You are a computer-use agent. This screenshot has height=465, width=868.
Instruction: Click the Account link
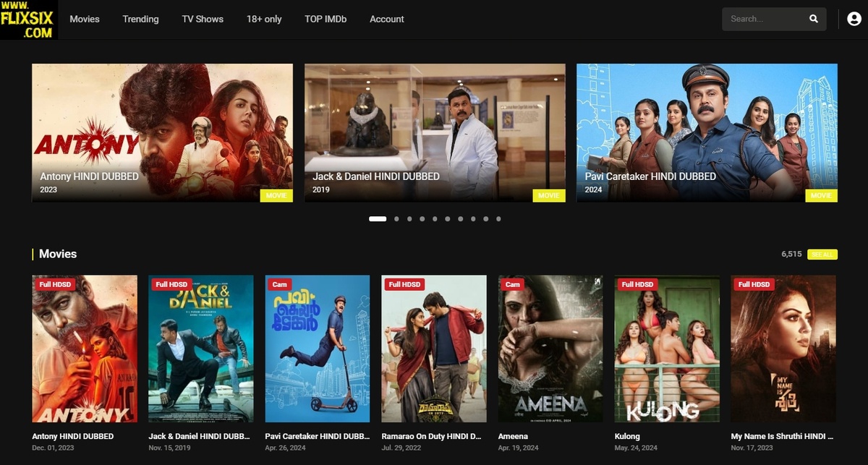tap(387, 19)
